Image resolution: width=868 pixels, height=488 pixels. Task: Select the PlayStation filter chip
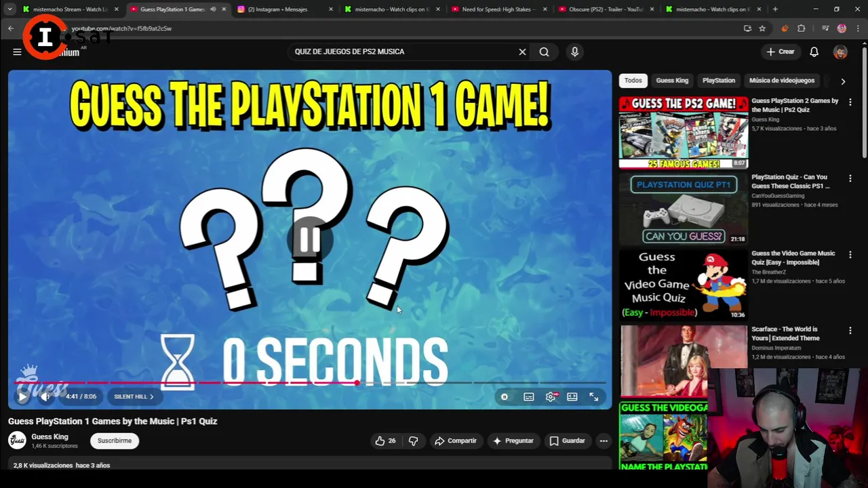tap(719, 80)
